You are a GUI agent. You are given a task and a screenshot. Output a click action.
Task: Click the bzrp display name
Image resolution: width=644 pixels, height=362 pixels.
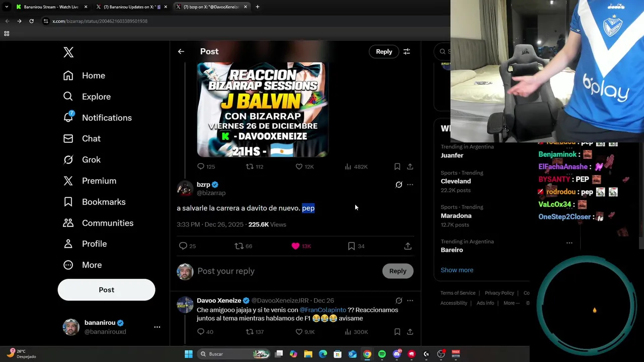coord(203,185)
